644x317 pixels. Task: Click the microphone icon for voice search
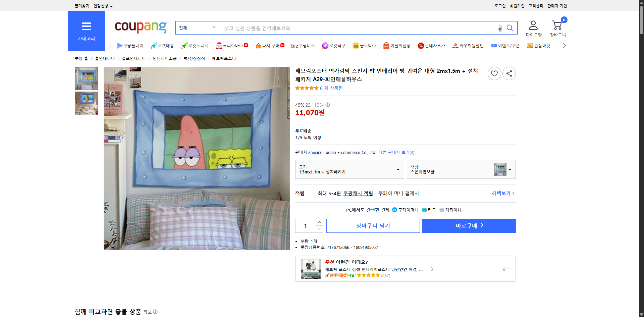pos(500,28)
